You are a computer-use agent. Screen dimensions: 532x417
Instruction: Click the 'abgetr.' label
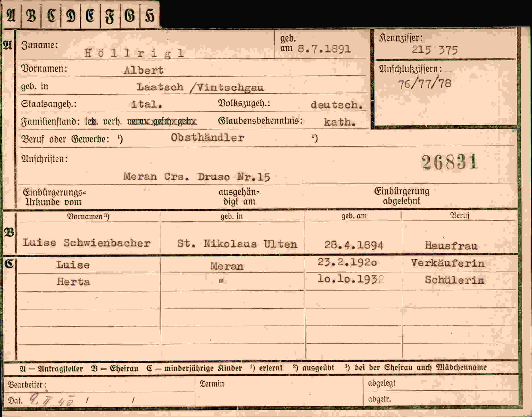379,399
